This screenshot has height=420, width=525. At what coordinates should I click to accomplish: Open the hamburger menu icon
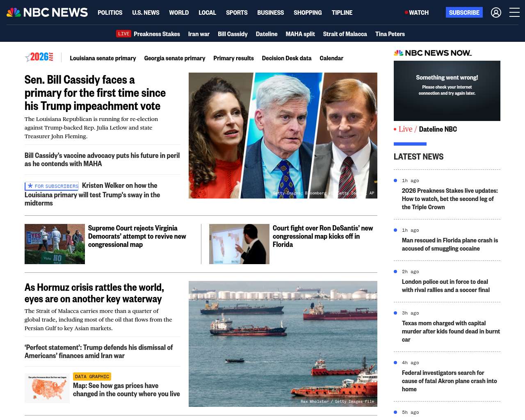[x=514, y=12]
